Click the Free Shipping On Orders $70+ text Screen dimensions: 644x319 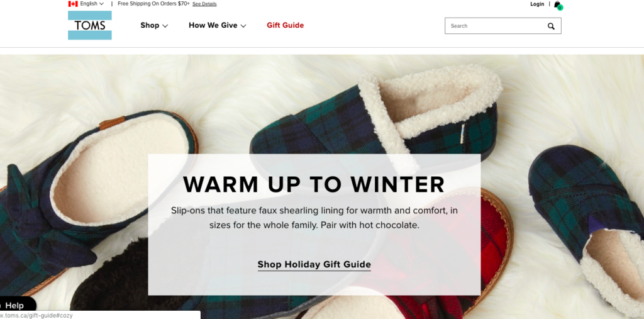tap(153, 4)
